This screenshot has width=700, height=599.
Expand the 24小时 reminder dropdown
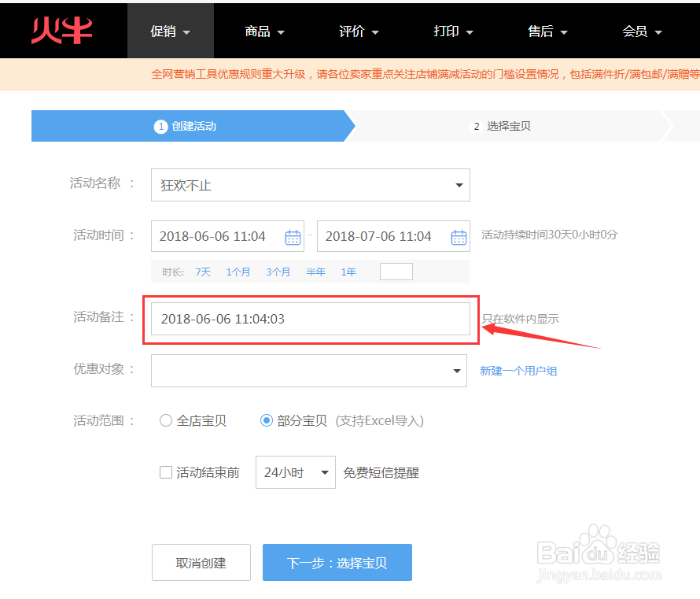[x=296, y=472]
